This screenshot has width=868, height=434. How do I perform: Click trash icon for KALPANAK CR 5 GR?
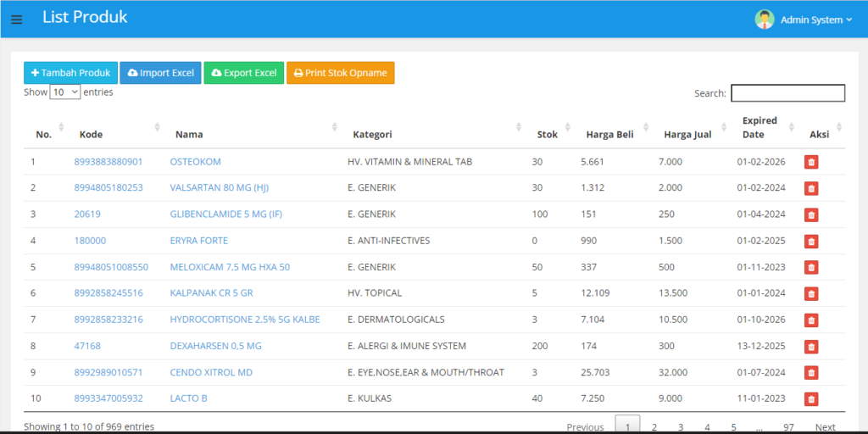(810, 293)
